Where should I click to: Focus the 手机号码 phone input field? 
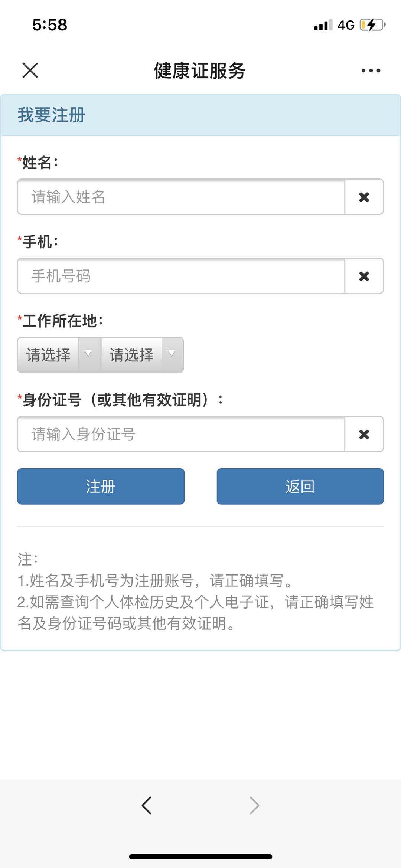coord(181,276)
